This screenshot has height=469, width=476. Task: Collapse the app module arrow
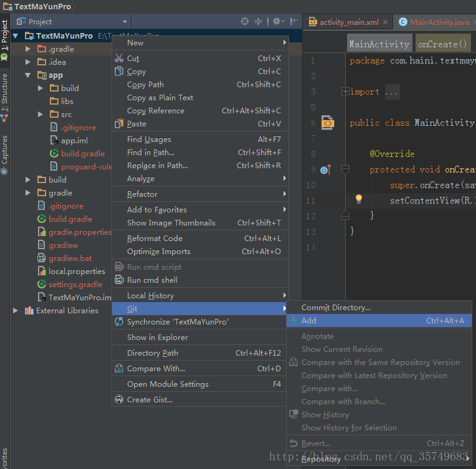[x=28, y=75]
